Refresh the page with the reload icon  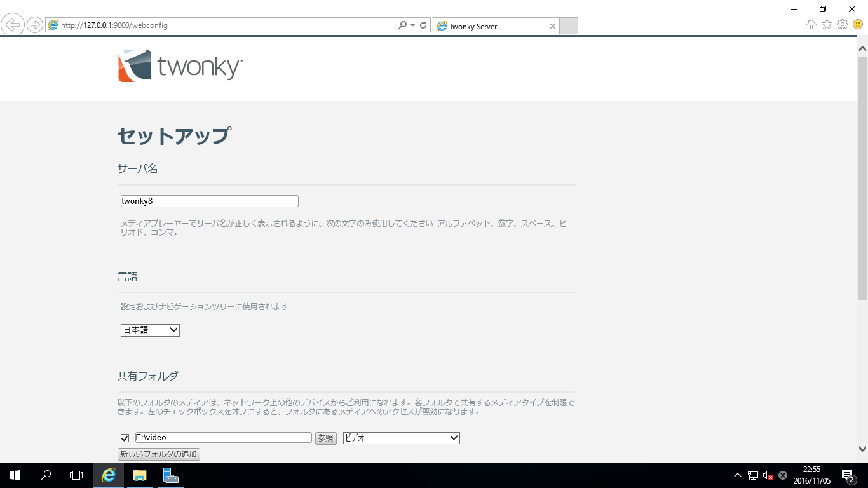point(423,25)
